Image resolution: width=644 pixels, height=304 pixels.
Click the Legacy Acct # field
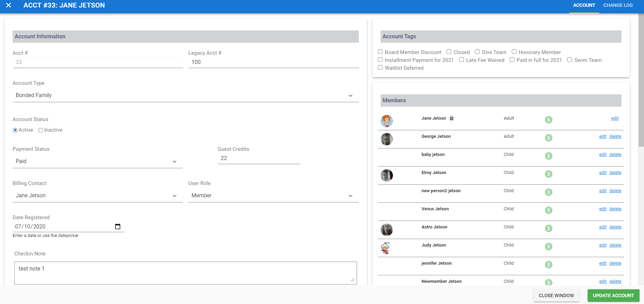[273, 62]
